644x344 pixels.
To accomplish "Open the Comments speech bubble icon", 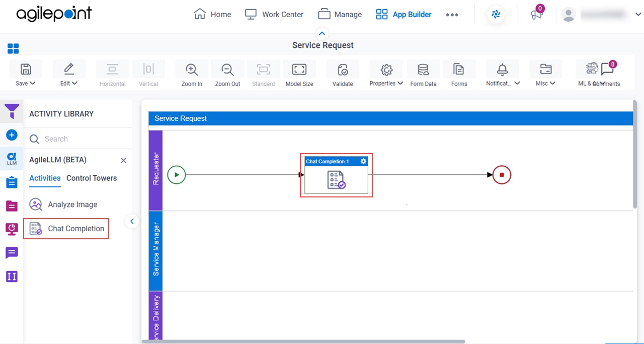I will click(607, 69).
